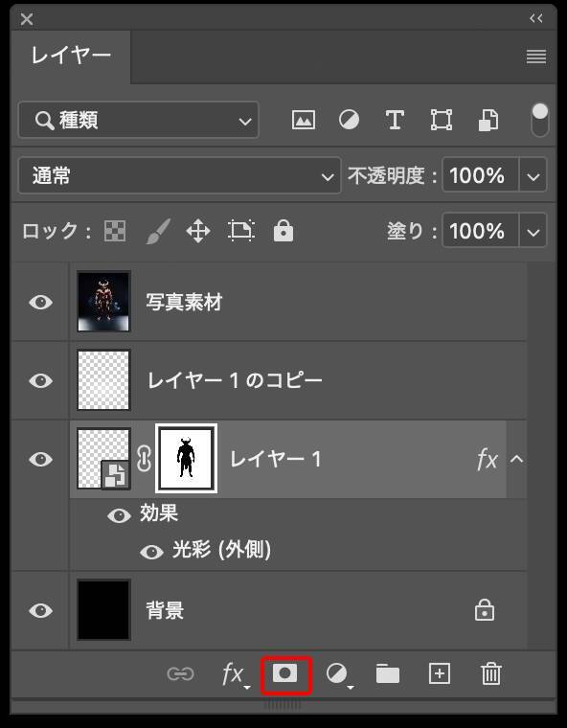Click the fx badge on レイヤー 1
This screenshot has height=728, width=567.
click(x=488, y=460)
